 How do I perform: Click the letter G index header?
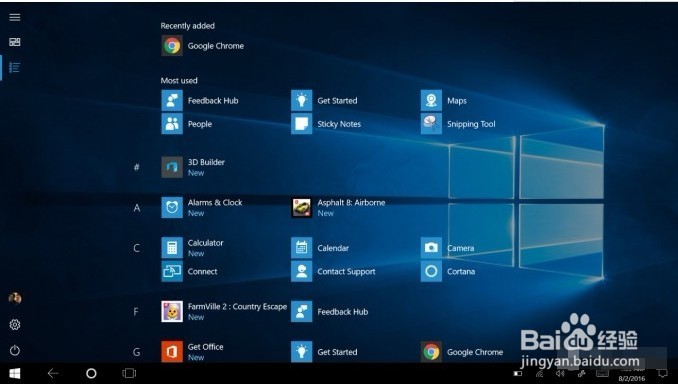pos(137,352)
